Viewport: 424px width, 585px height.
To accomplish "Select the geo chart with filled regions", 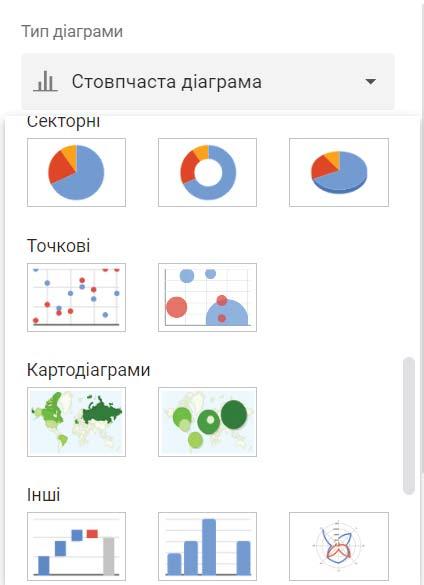I will [x=77, y=422].
